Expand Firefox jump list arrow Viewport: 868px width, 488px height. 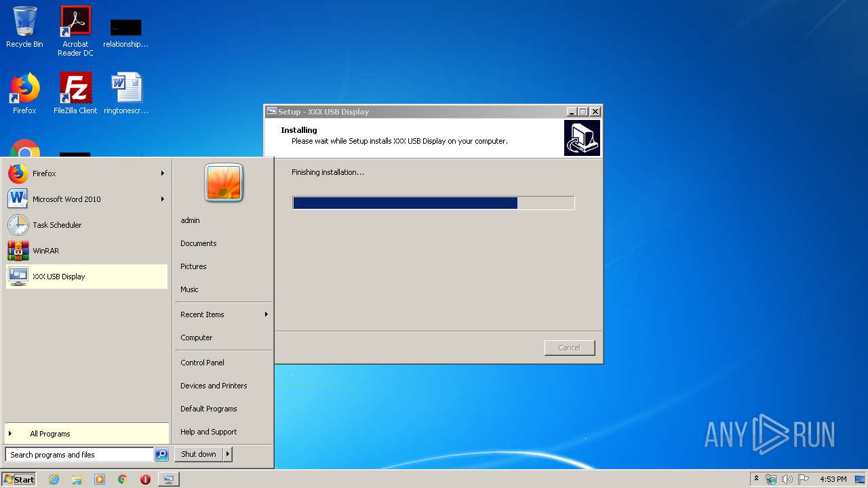pos(163,174)
